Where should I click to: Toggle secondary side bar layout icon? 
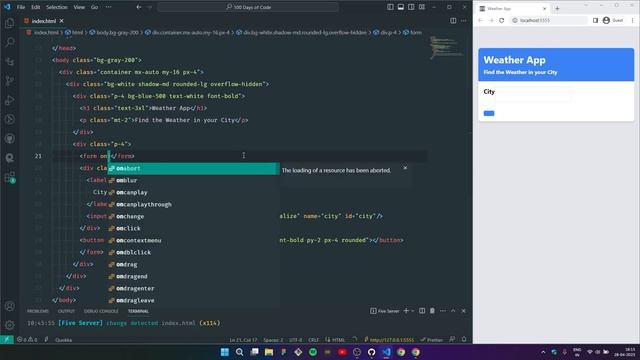click(411, 7)
